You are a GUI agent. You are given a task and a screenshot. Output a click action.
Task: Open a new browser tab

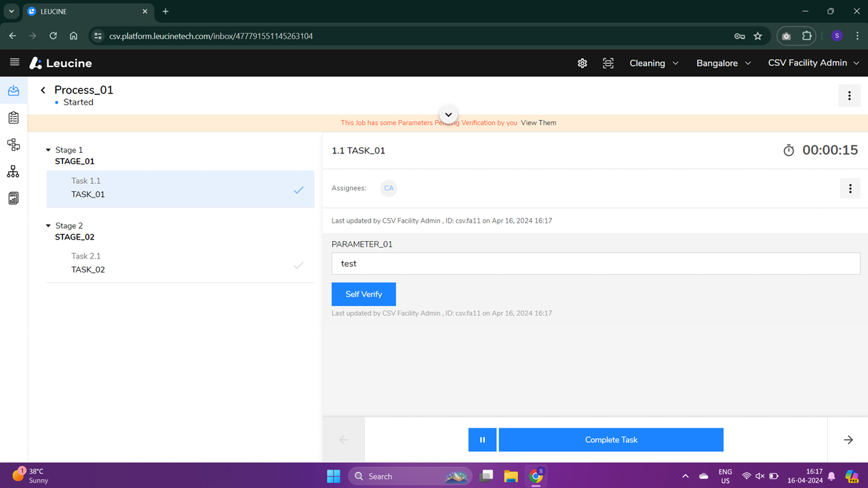[x=165, y=12]
